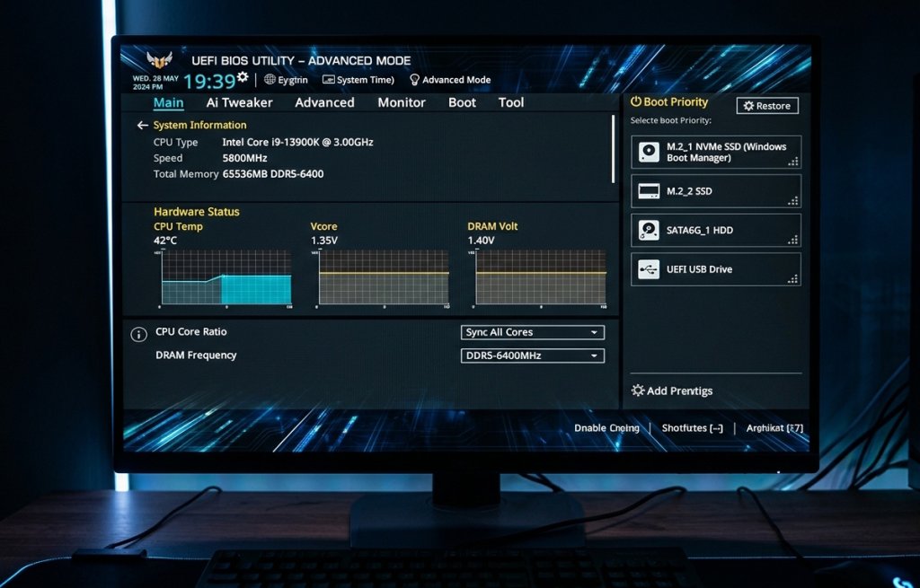920x588 pixels.
Task: Click the WED. 28 MAY 2024 date
Action: coord(155,82)
